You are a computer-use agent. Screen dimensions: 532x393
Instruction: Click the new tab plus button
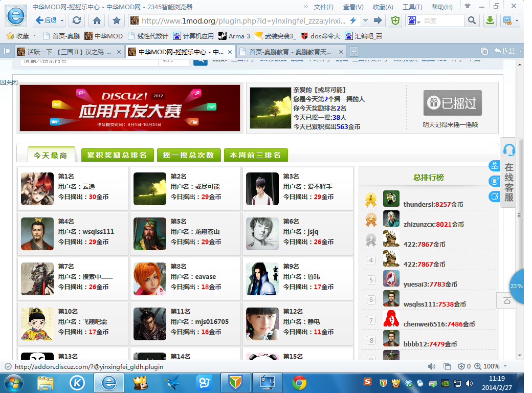point(353,52)
